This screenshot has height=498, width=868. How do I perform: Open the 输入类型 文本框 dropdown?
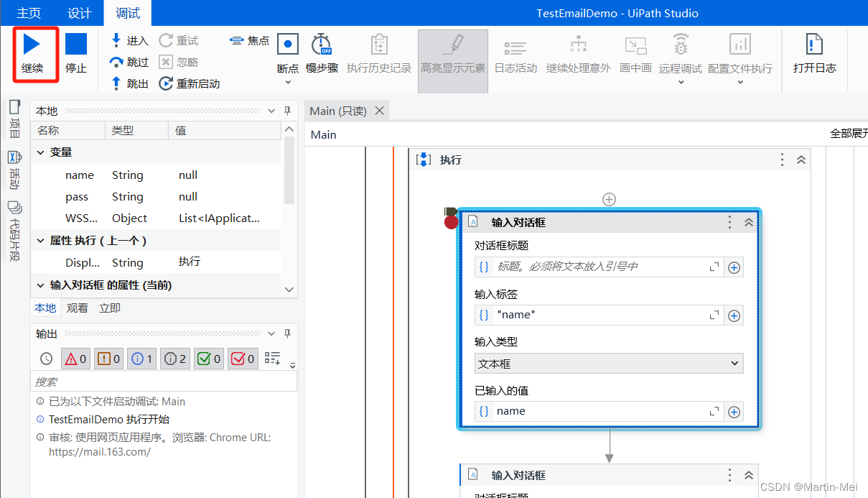coord(609,364)
